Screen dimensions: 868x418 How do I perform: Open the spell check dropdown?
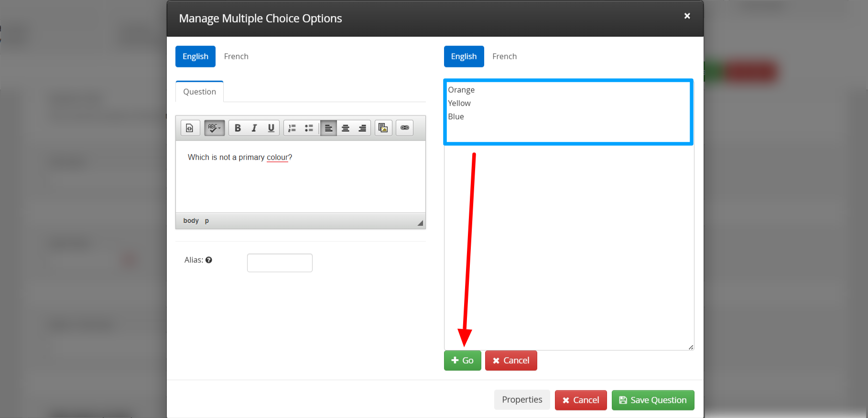(x=214, y=128)
